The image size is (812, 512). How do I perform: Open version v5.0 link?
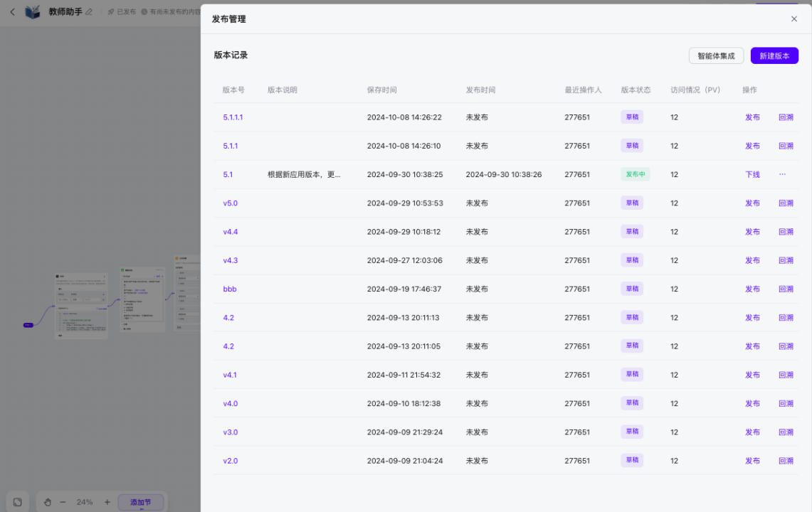click(x=231, y=203)
